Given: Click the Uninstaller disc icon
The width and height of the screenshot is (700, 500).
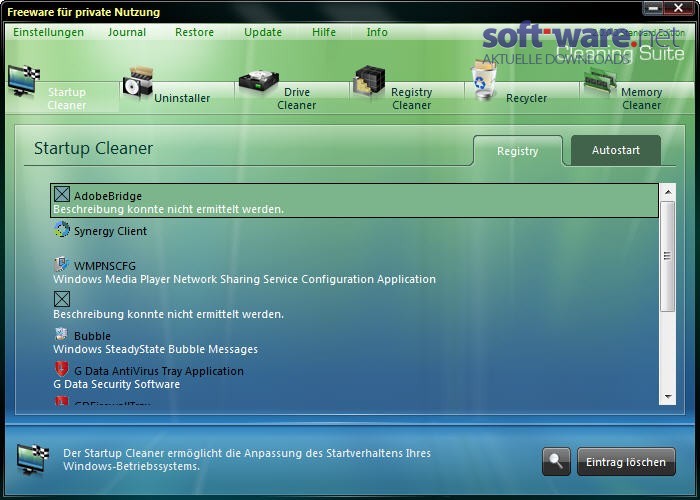Looking at the screenshot, I should tap(138, 81).
